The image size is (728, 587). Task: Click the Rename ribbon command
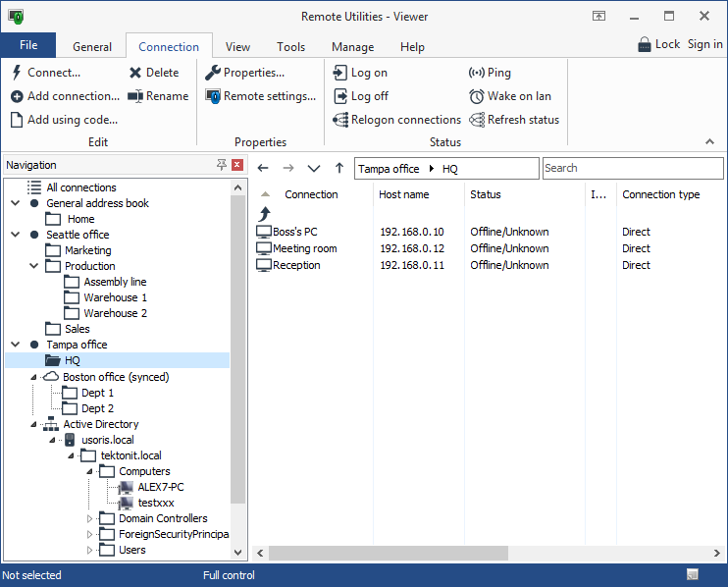(x=158, y=96)
